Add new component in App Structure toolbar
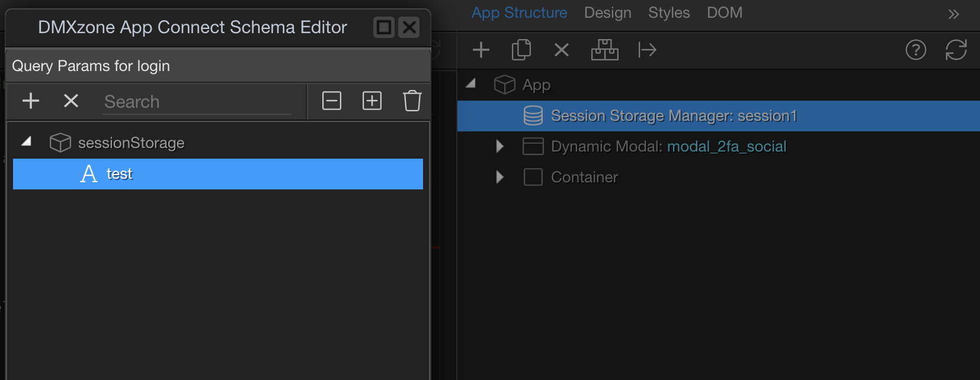Screen dimensions: 980x380 click(x=481, y=50)
